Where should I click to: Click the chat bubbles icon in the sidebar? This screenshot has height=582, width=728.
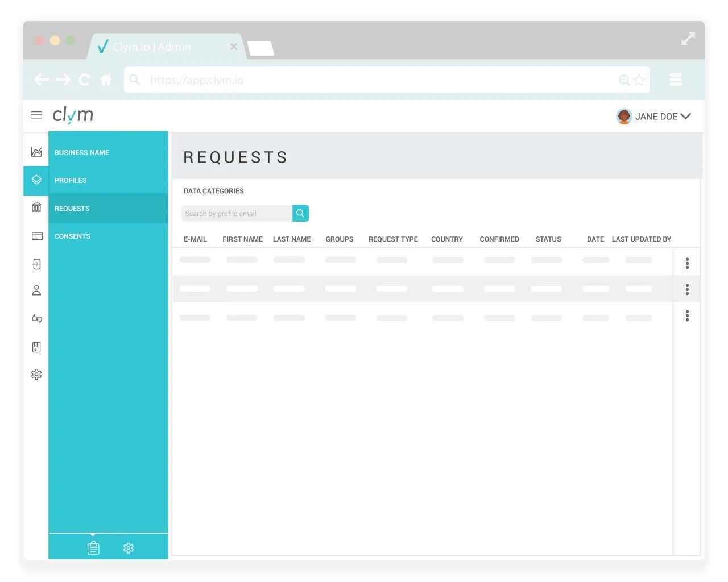pos(37,318)
